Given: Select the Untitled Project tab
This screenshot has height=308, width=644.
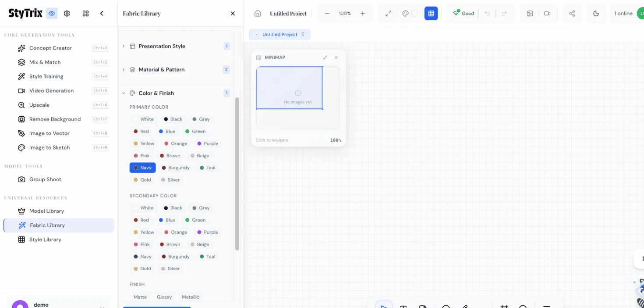Looking at the screenshot, I should 280,35.
